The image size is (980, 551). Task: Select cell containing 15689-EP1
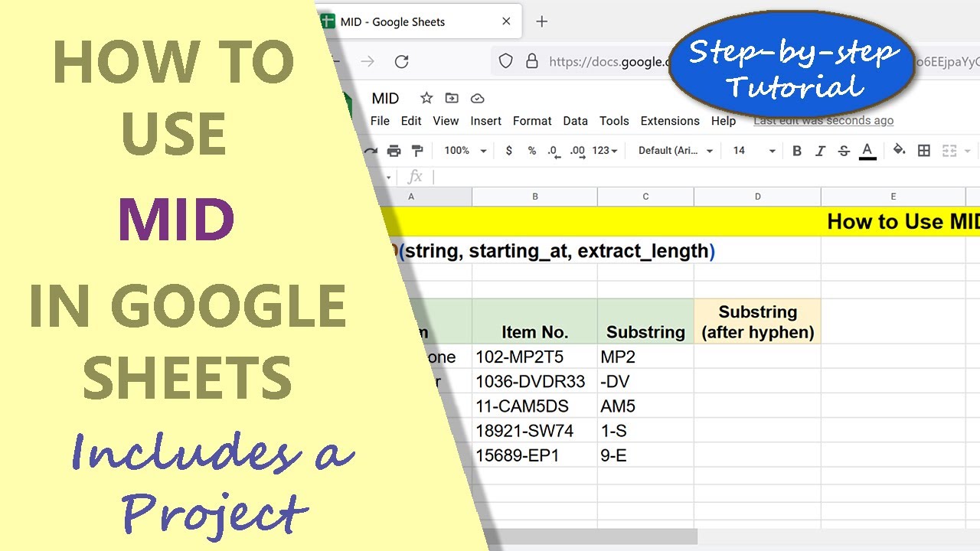[x=534, y=455]
